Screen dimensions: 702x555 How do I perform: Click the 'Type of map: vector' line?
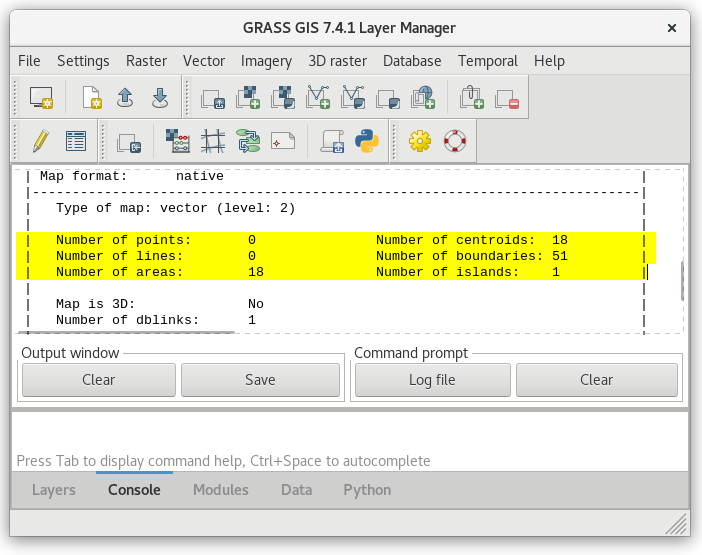coord(176,208)
